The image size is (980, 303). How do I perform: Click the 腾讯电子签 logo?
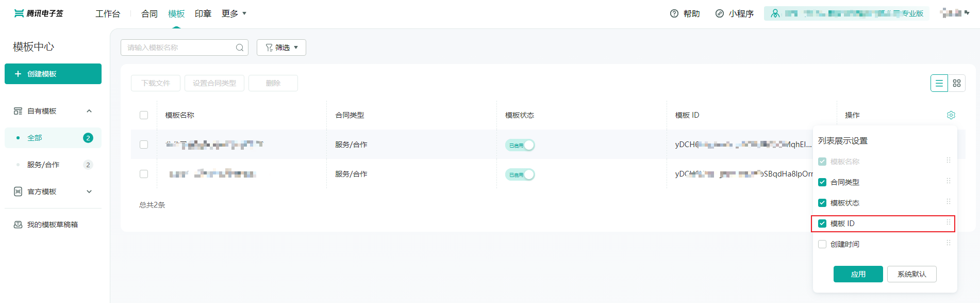39,13
